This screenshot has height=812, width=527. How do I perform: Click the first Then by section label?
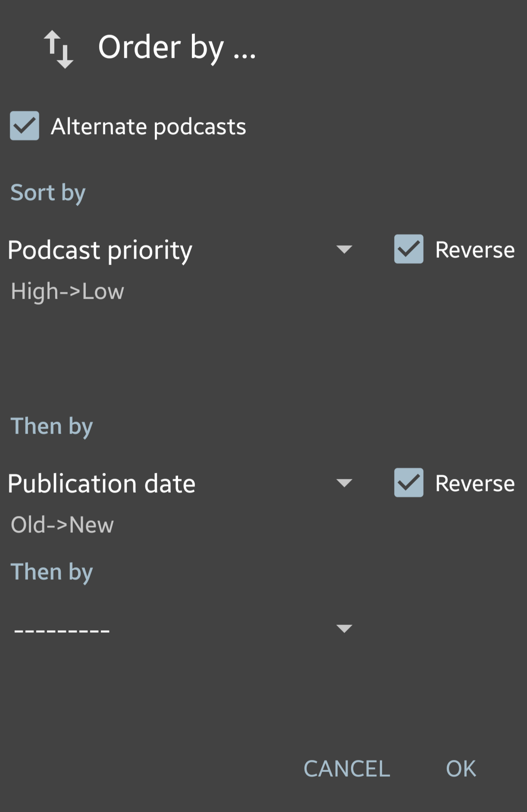tap(51, 426)
